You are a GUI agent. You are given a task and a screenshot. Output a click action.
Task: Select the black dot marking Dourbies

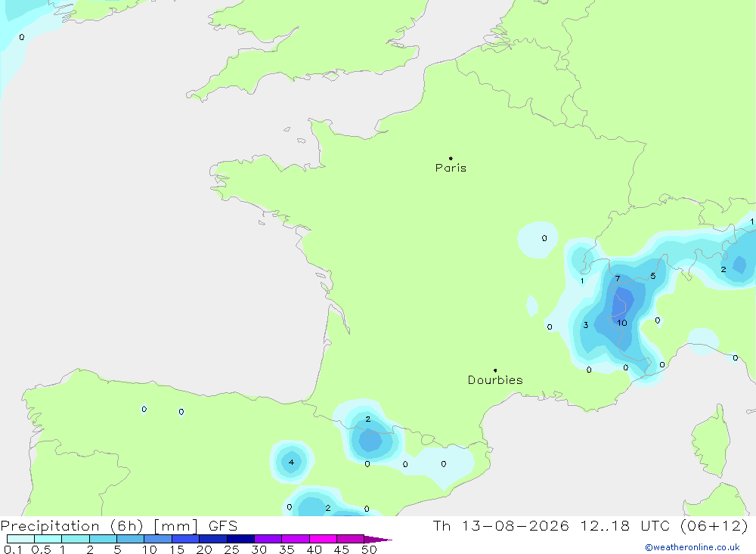click(495, 370)
